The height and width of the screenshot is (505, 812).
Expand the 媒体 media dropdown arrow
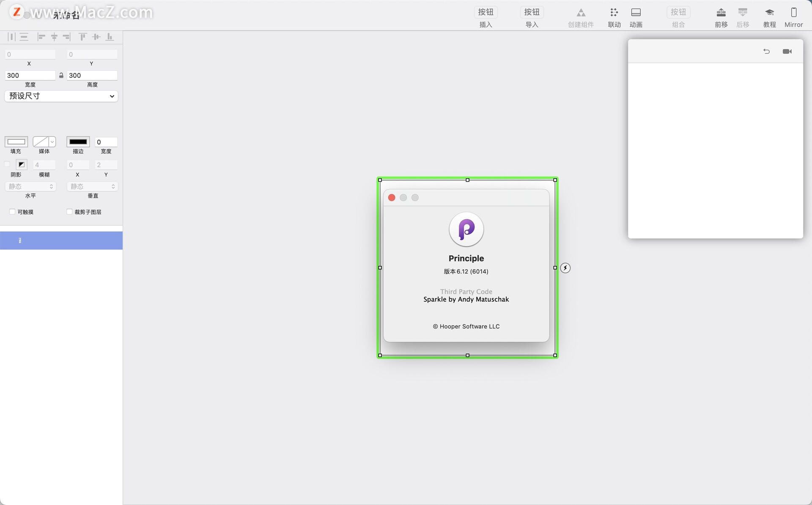click(52, 142)
